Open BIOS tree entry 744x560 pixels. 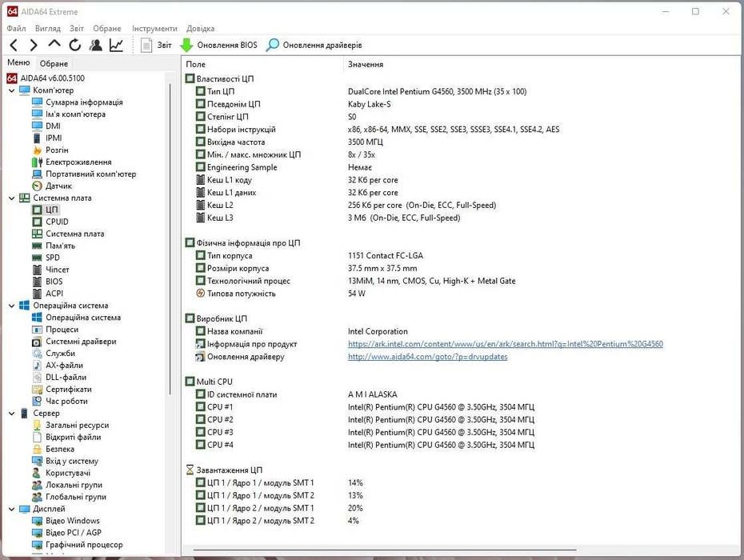pyautogui.click(x=47, y=282)
